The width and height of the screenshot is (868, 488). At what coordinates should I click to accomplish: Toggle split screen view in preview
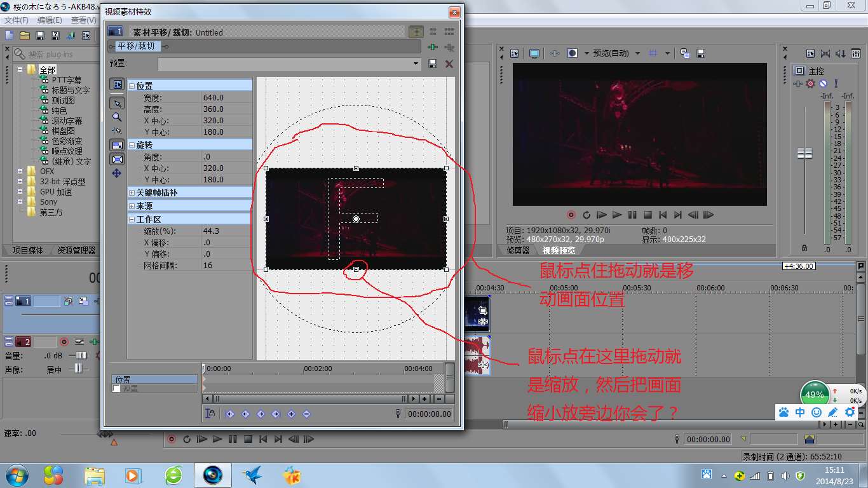coord(573,53)
